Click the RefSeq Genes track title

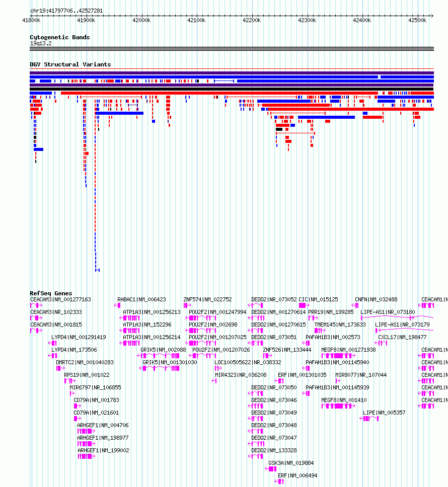point(51,293)
